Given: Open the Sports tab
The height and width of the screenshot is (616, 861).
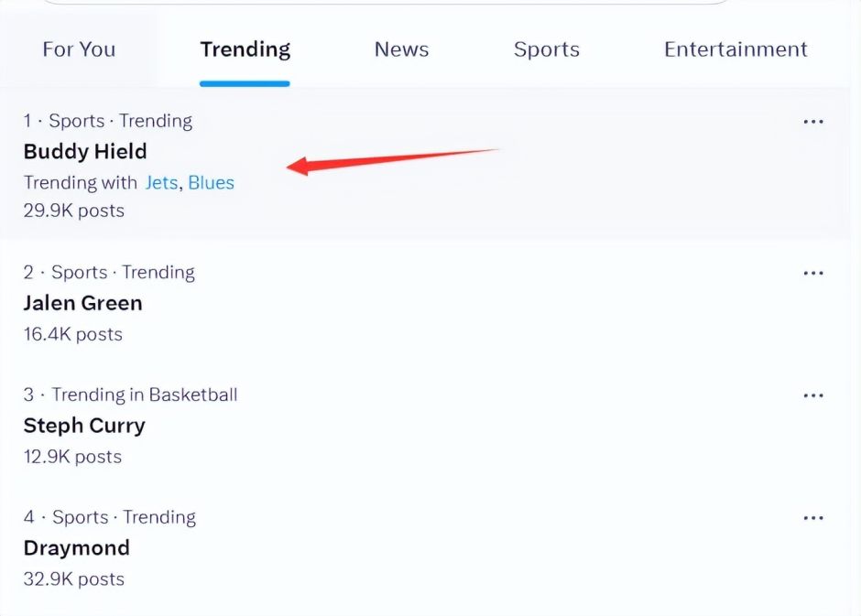Looking at the screenshot, I should coord(546,49).
